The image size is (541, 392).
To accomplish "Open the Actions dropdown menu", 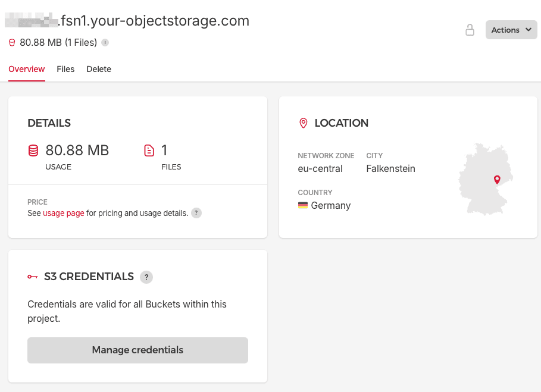I will point(511,30).
